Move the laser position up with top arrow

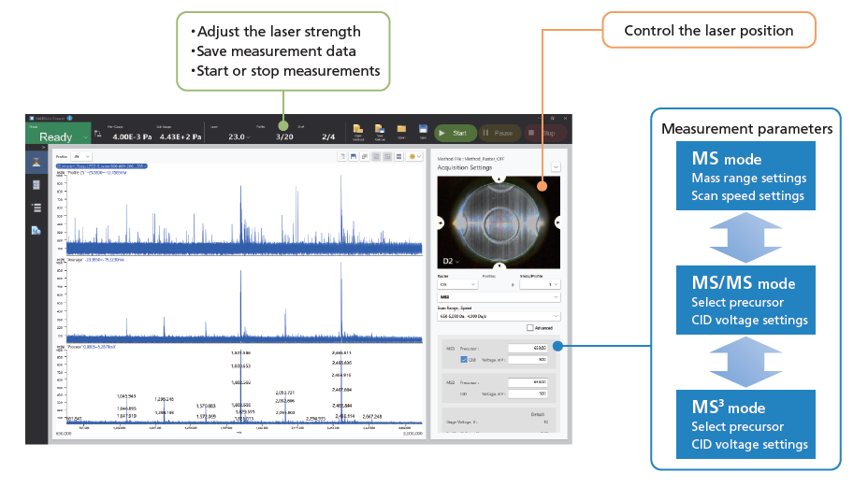pyautogui.click(x=499, y=178)
